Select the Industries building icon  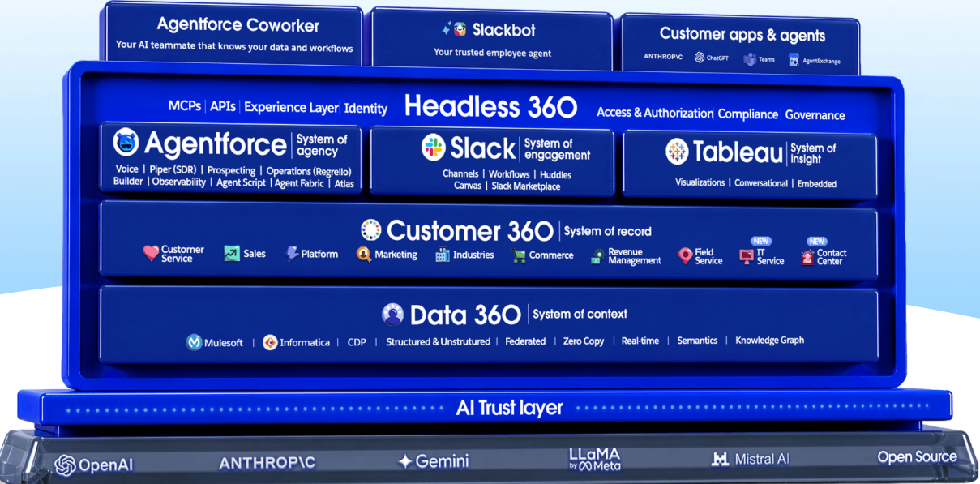coord(443,255)
